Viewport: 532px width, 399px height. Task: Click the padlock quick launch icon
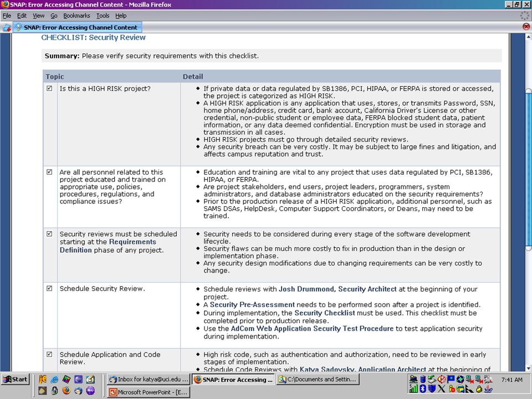(55, 391)
